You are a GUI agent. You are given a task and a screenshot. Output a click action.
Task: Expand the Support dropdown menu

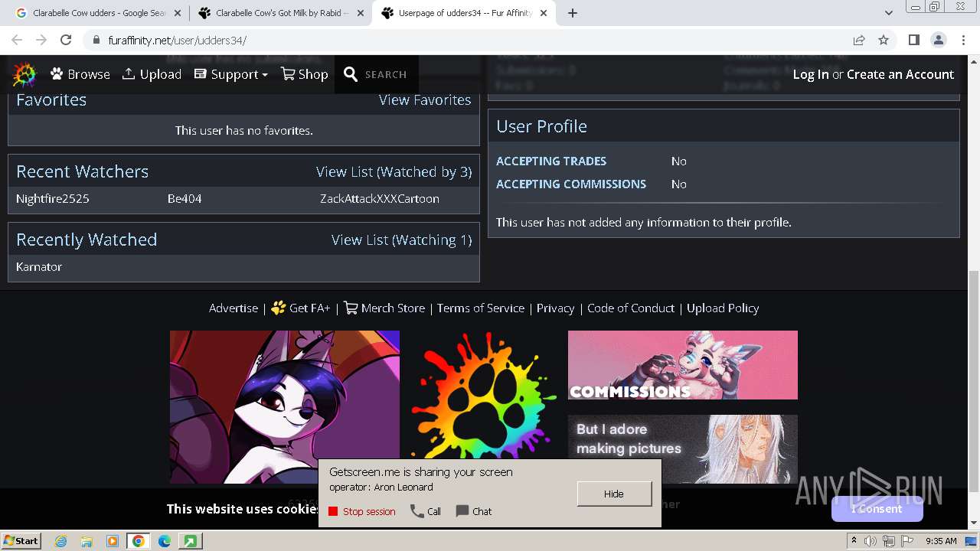231,74
